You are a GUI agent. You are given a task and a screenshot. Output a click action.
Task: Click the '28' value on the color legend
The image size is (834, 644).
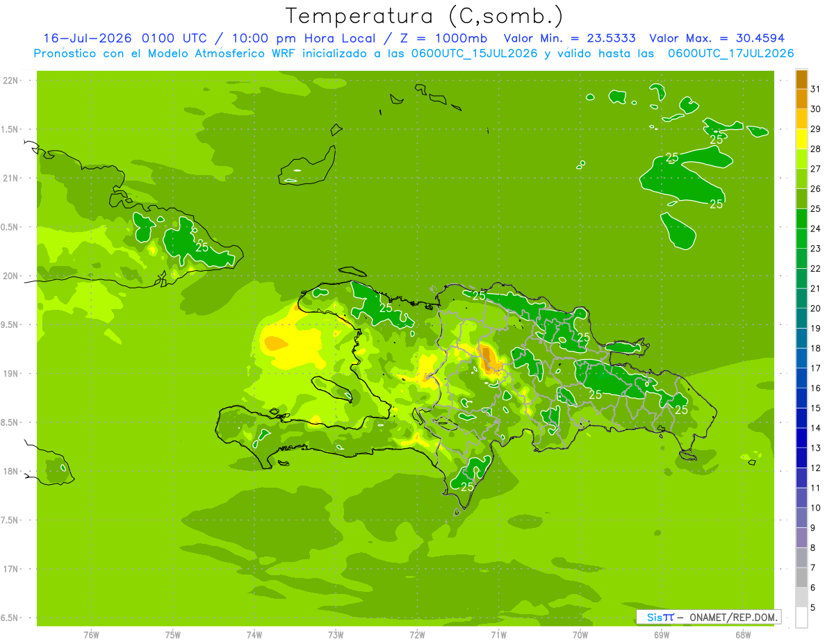click(x=816, y=149)
